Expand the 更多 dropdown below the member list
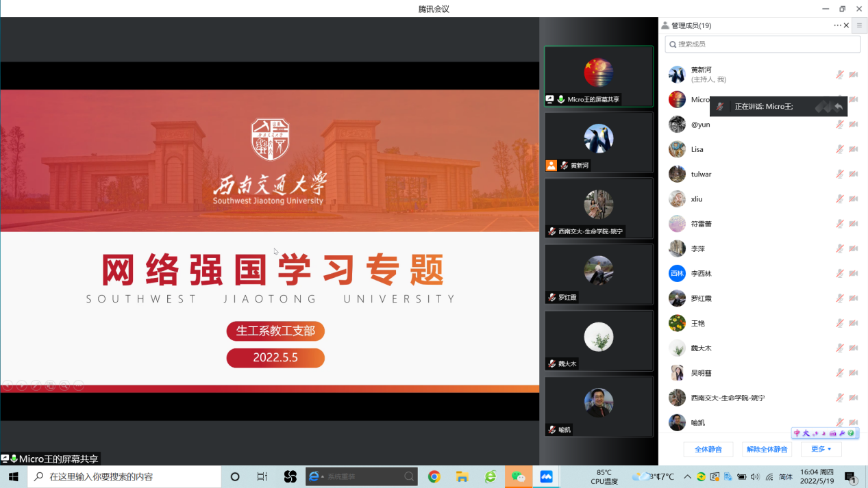This screenshot has width=868, height=488. coord(821,450)
